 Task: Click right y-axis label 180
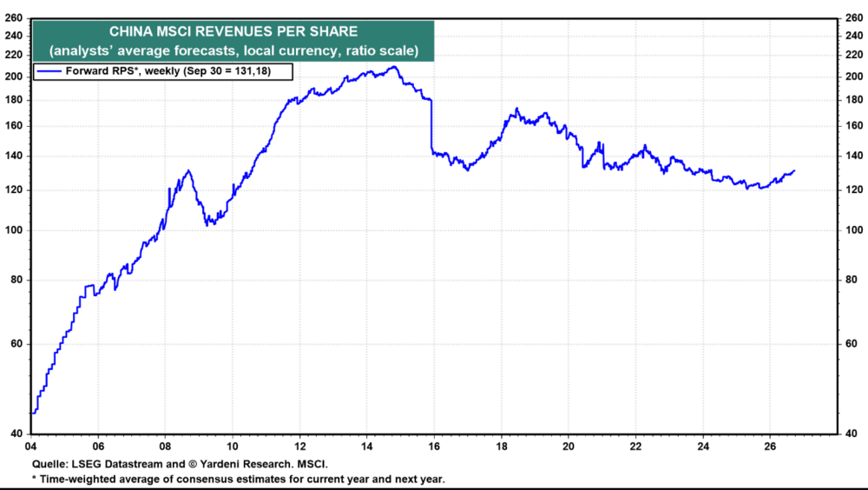(854, 100)
